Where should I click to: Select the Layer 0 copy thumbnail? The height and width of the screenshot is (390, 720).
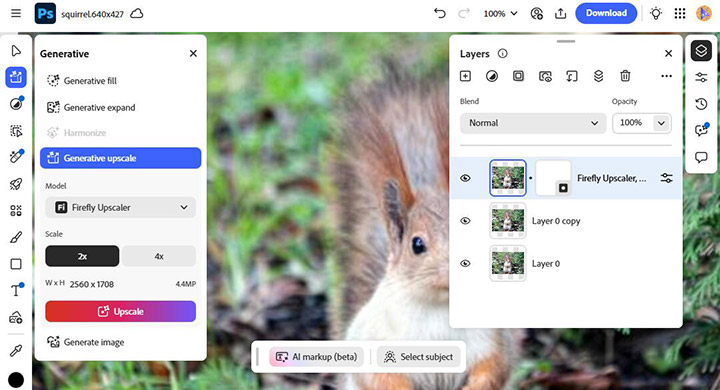[508, 221]
